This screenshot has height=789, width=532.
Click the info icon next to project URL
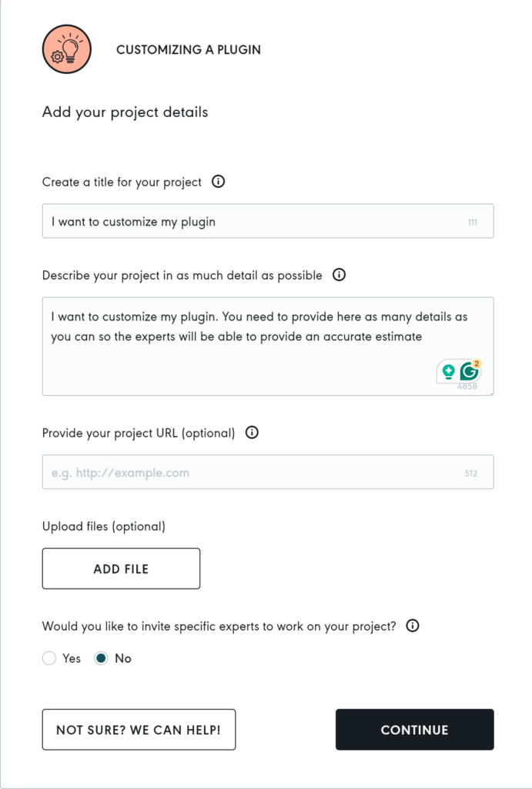[x=251, y=433]
